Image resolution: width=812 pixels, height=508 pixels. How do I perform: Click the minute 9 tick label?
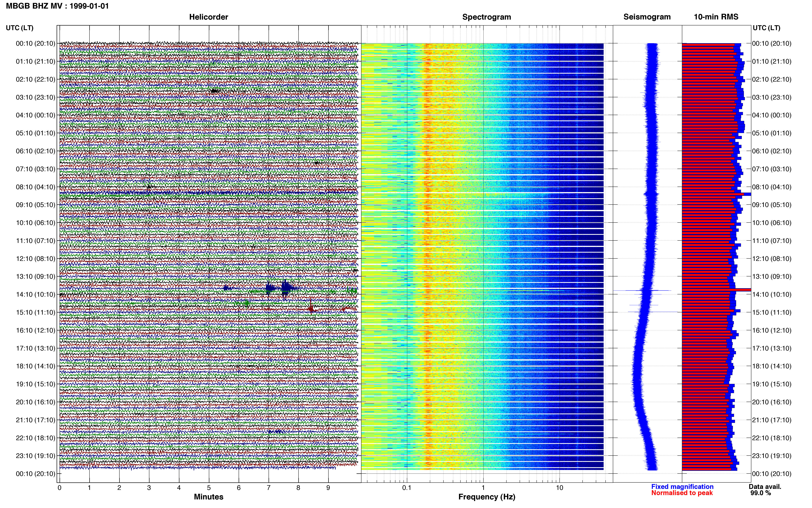(328, 488)
